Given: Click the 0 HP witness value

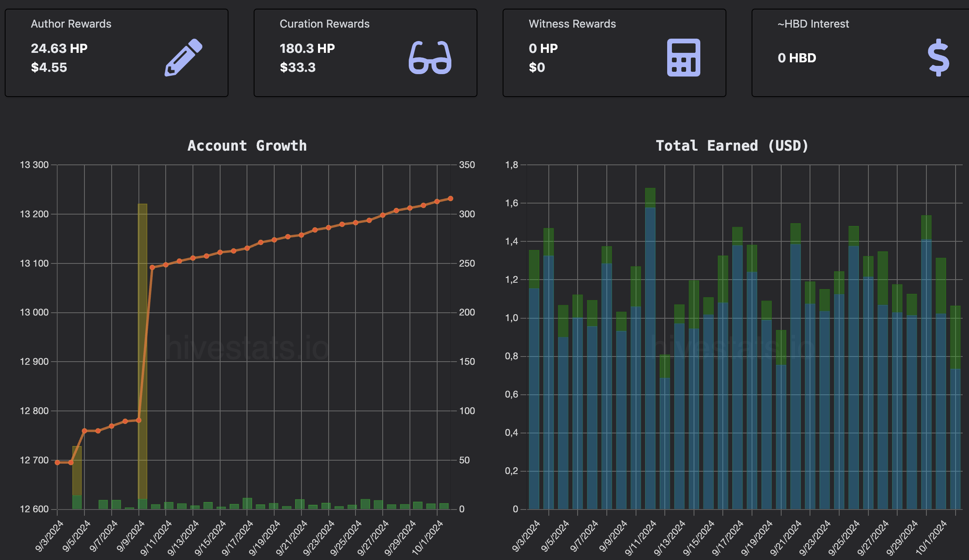Looking at the screenshot, I should click(x=543, y=48).
